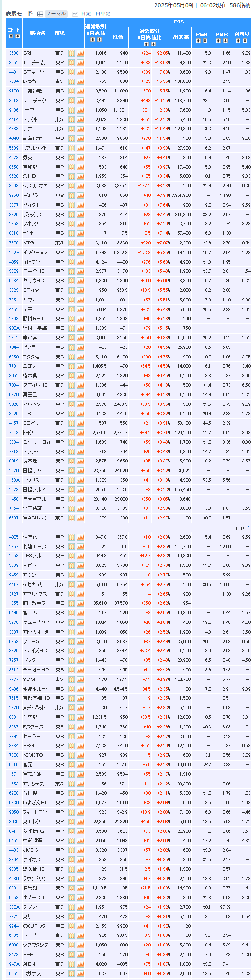Click the PTS header cell
The image size is (252, 980).
pyautogui.click(x=179, y=22)
